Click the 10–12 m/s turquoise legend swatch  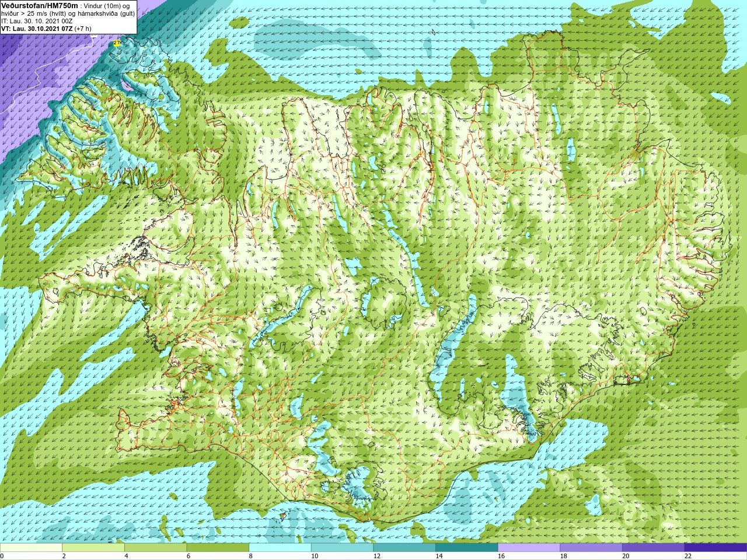(342, 548)
